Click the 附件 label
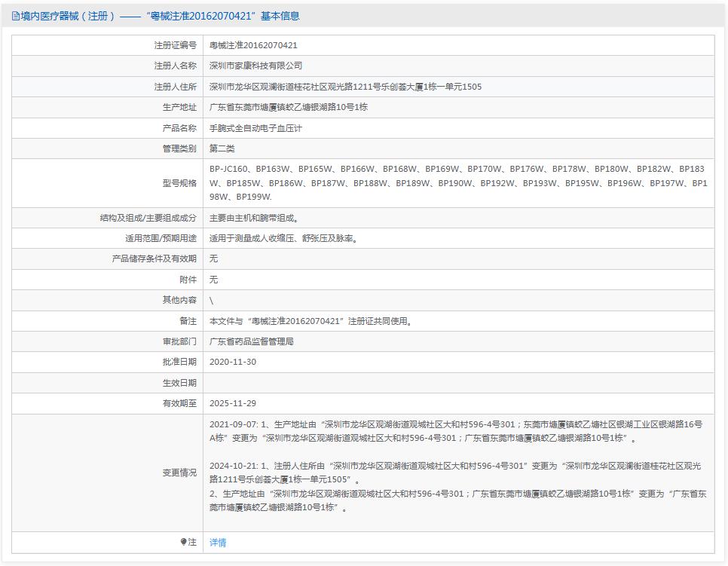The width and height of the screenshot is (728, 566). tap(188, 280)
